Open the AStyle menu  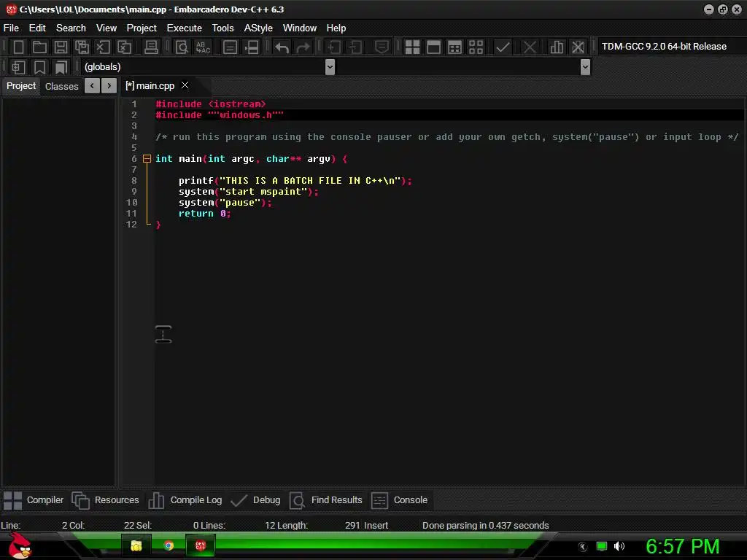258,28
